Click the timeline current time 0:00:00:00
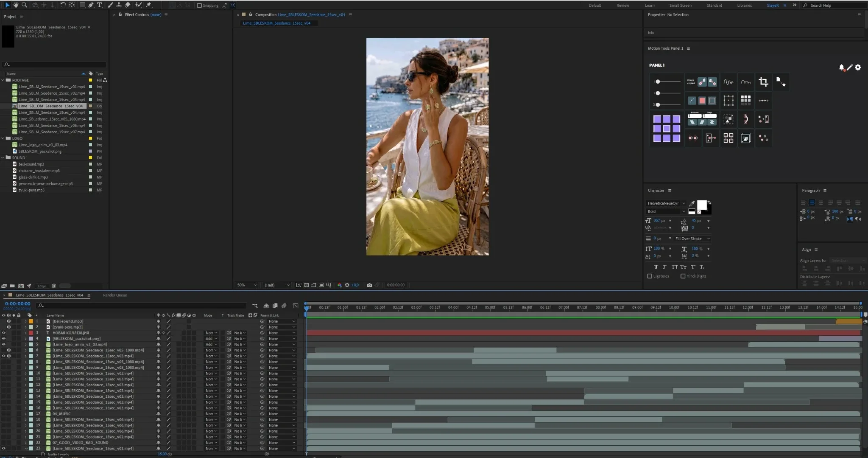Image resolution: width=868 pixels, height=458 pixels. tap(17, 304)
